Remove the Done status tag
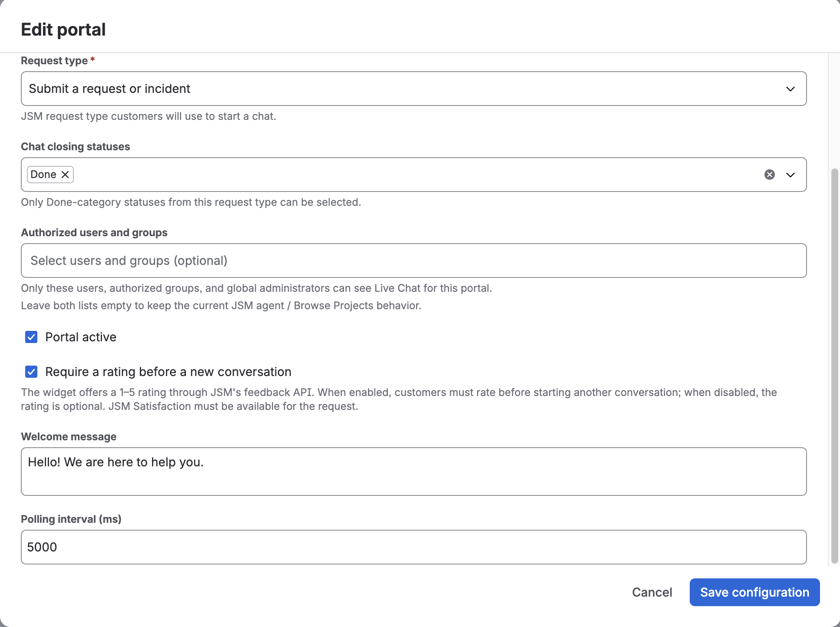The image size is (840, 627). [65, 175]
